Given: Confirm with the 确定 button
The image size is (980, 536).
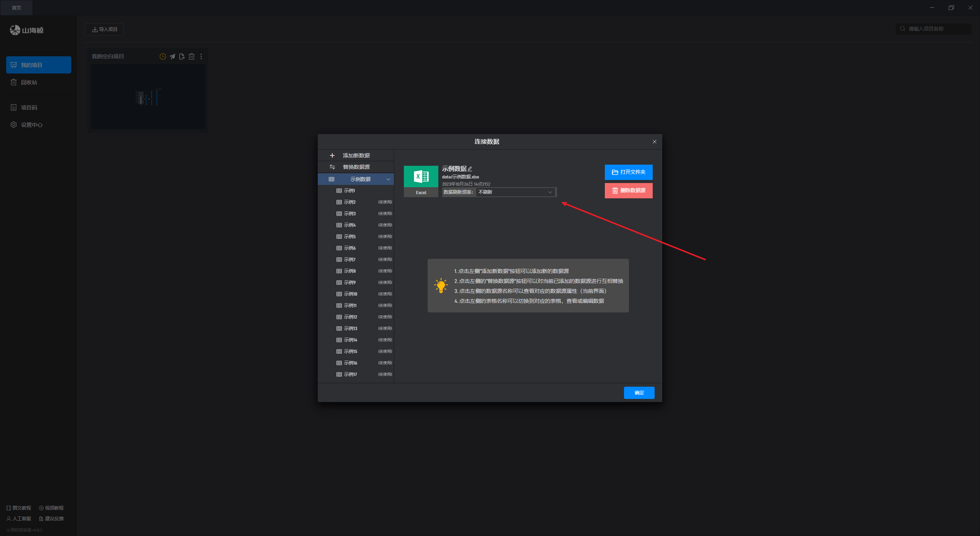Looking at the screenshot, I should [x=639, y=393].
